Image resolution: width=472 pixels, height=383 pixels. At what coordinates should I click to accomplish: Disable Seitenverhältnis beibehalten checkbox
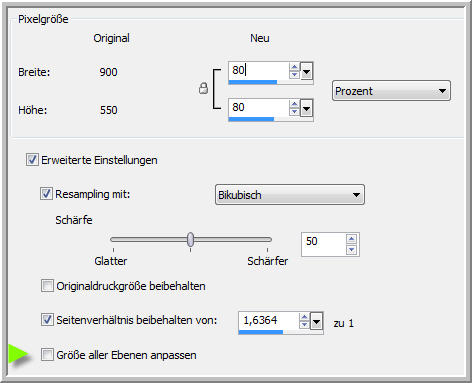point(47,319)
